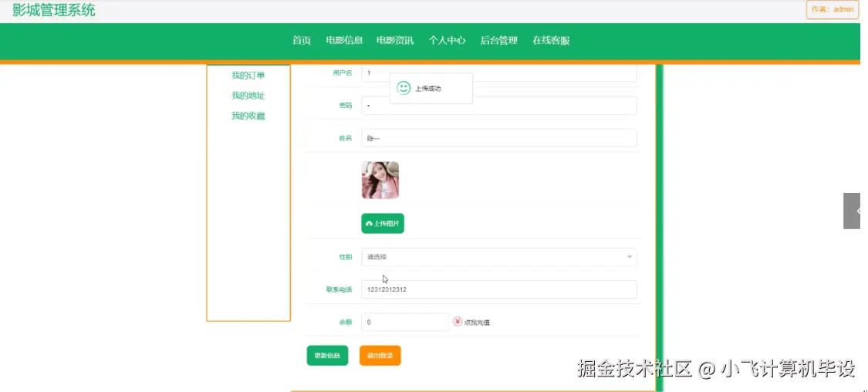Open 电影资讯 navigation item

click(x=395, y=40)
